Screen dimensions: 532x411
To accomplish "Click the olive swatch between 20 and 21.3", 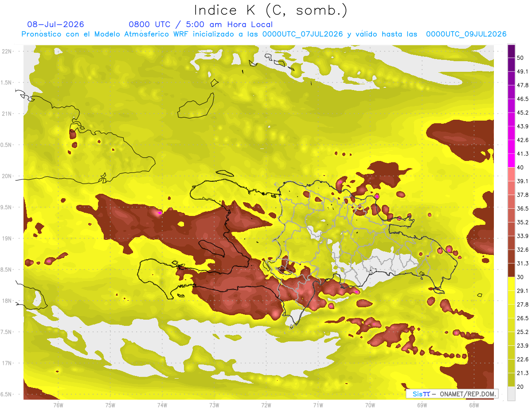I will [511, 380].
